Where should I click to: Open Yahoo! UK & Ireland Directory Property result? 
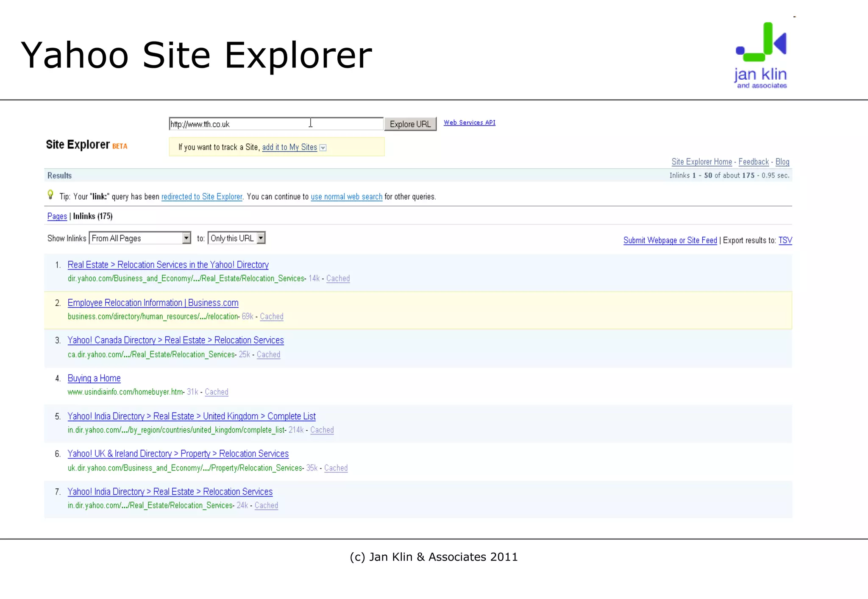(178, 454)
